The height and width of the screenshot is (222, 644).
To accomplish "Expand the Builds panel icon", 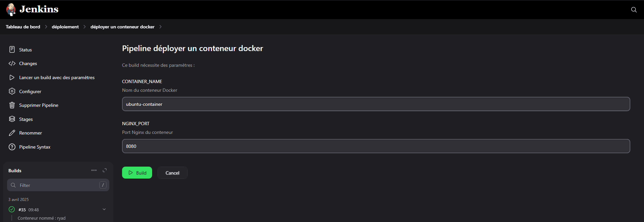I will point(105,170).
